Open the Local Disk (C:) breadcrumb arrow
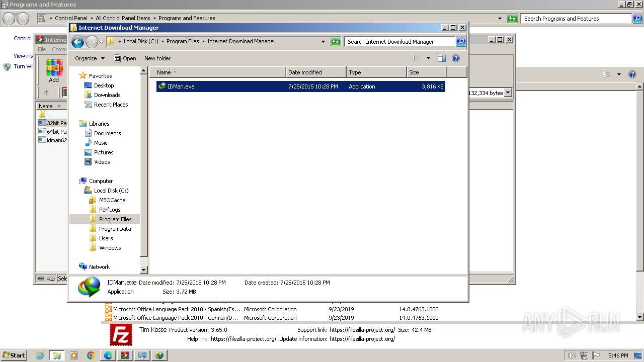 click(163, 42)
